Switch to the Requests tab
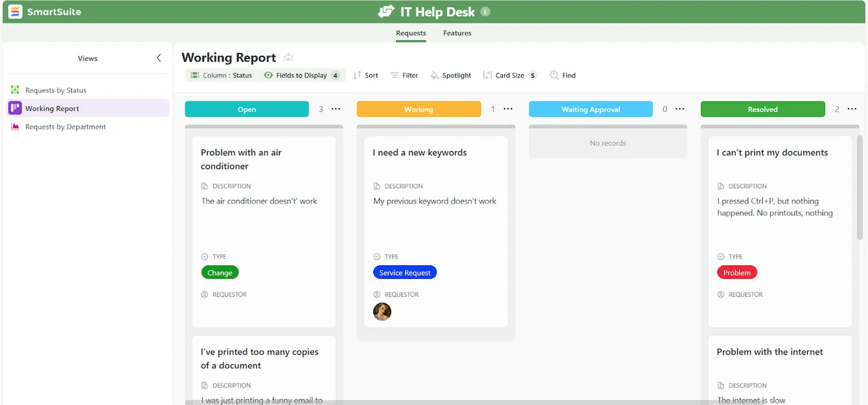The height and width of the screenshot is (405, 868). click(x=411, y=33)
